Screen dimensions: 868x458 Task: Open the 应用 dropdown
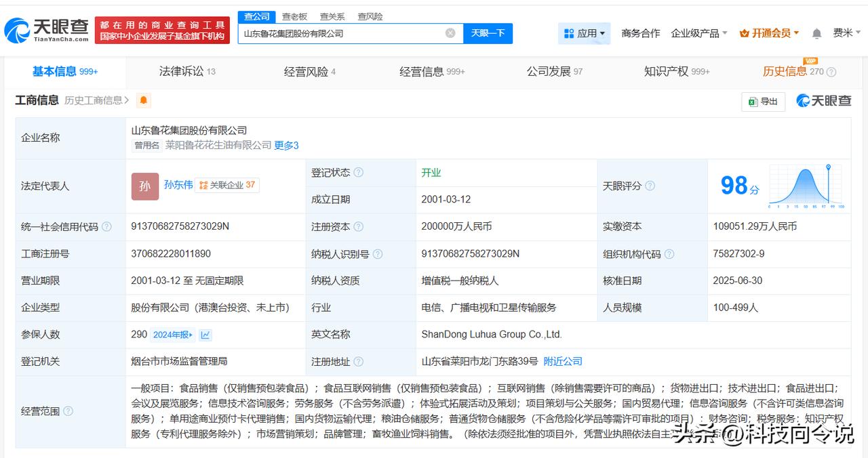point(585,33)
